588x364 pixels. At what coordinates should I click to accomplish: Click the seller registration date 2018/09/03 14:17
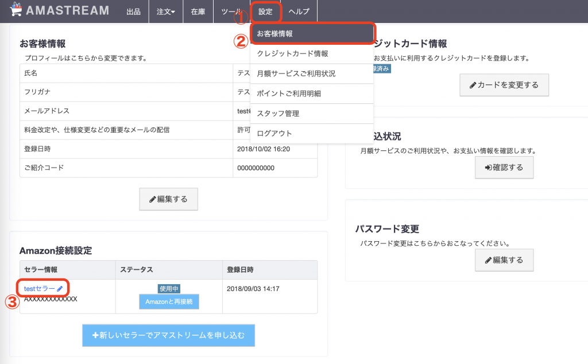click(x=253, y=289)
